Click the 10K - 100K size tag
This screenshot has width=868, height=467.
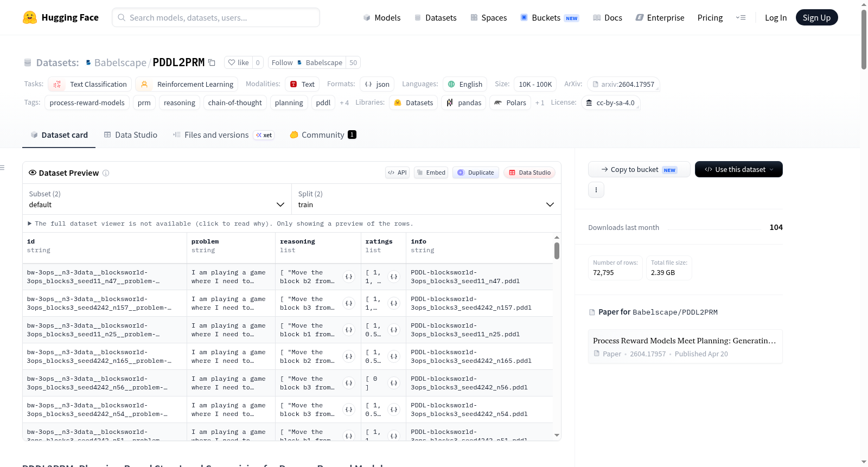click(x=535, y=84)
